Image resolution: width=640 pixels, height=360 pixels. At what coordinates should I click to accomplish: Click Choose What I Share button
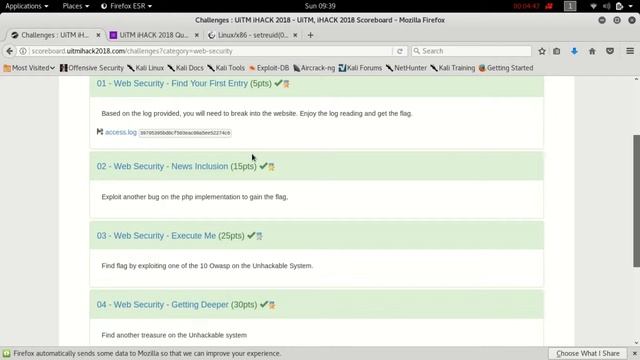point(588,353)
